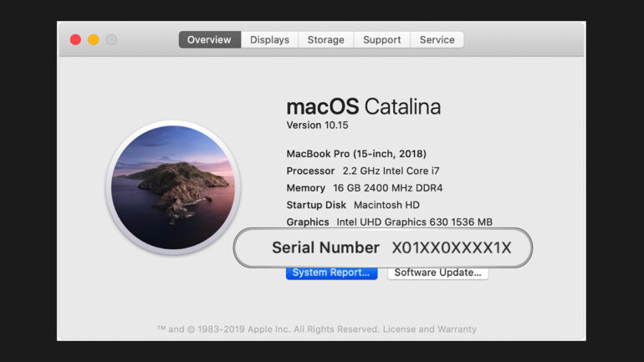The width and height of the screenshot is (644, 362).
Task: Click the Startup Disk Macintosh HD line
Action: pyautogui.click(x=353, y=205)
